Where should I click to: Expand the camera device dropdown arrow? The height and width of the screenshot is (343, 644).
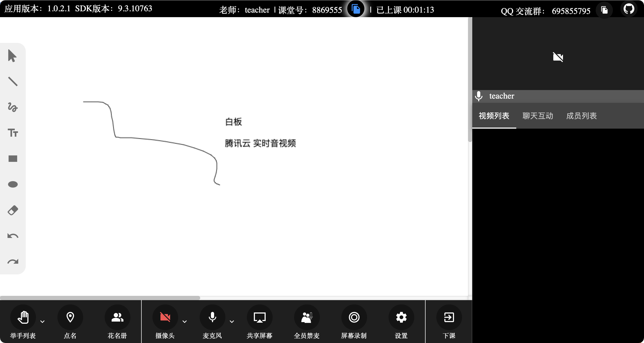[185, 322]
